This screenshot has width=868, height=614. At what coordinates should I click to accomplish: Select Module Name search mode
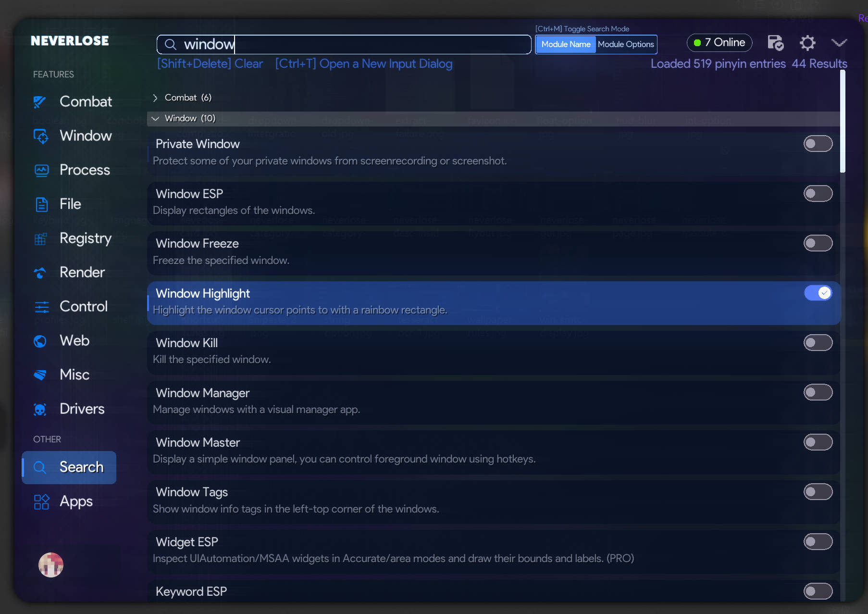coord(566,44)
